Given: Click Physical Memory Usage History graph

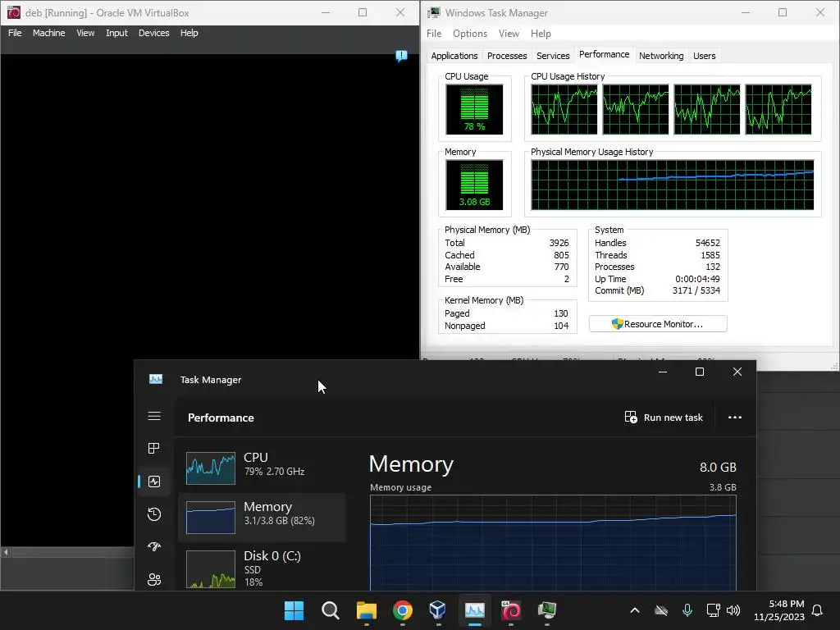Looking at the screenshot, I should tap(673, 185).
